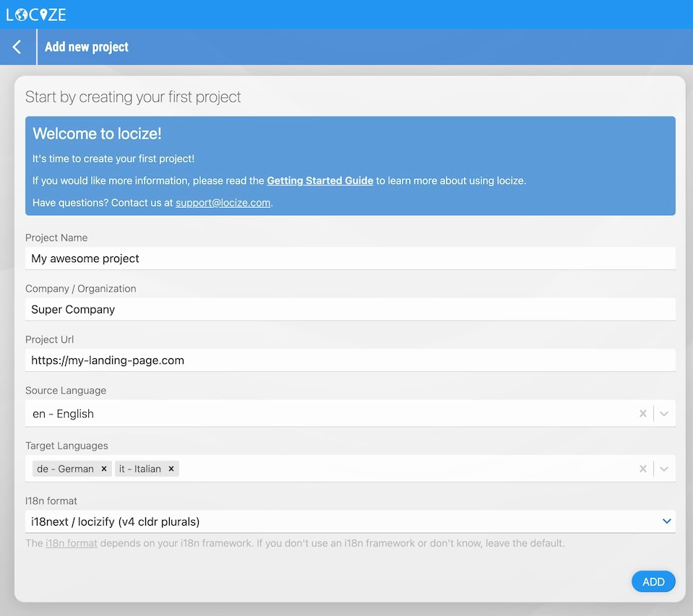
Task: Expand the Source Language dropdown
Action: tap(664, 414)
